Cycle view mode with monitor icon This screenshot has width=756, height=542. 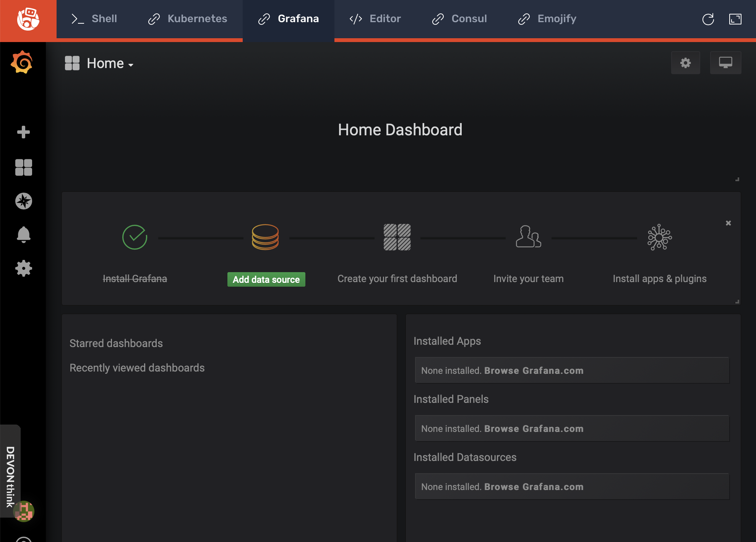[x=725, y=63]
